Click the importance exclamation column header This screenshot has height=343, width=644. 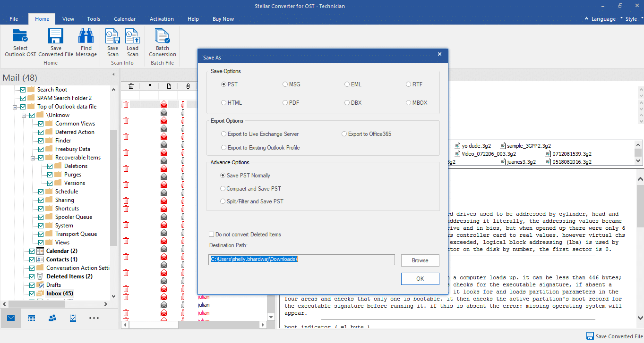150,86
